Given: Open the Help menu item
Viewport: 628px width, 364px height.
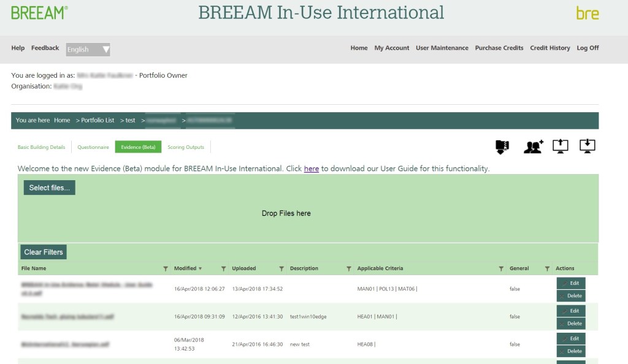Looking at the screenshot, I should [x=18, y=48].
